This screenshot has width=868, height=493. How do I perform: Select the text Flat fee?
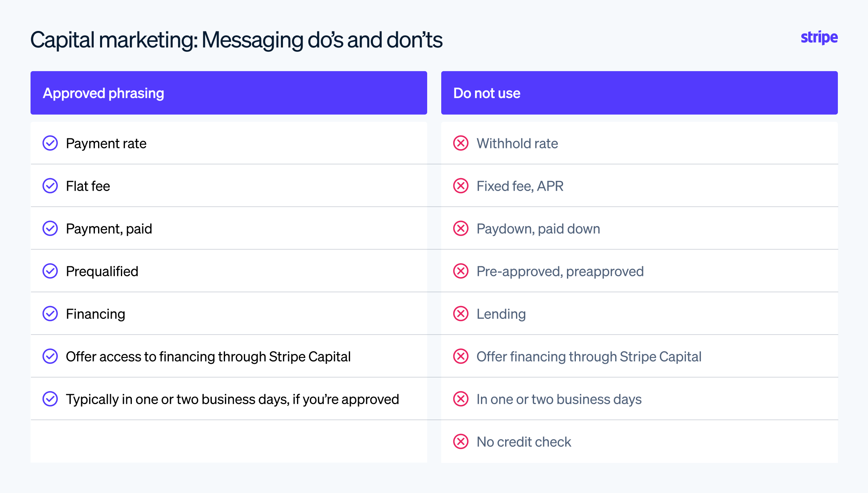(x=88, y=186)
